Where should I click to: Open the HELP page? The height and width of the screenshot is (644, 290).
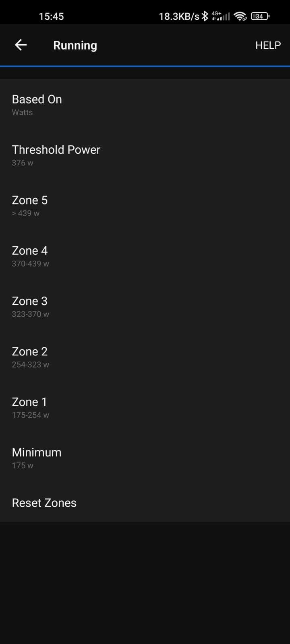coord(268,45)
